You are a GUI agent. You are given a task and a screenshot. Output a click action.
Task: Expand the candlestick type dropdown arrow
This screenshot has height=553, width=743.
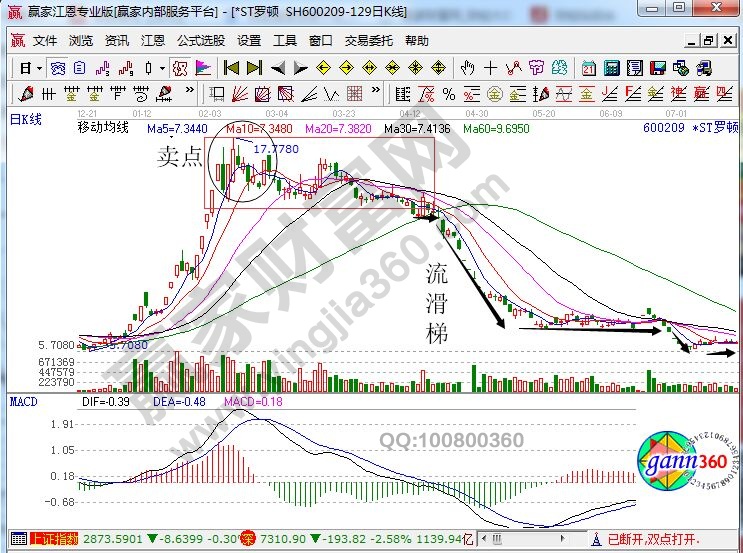pos(163,68)
